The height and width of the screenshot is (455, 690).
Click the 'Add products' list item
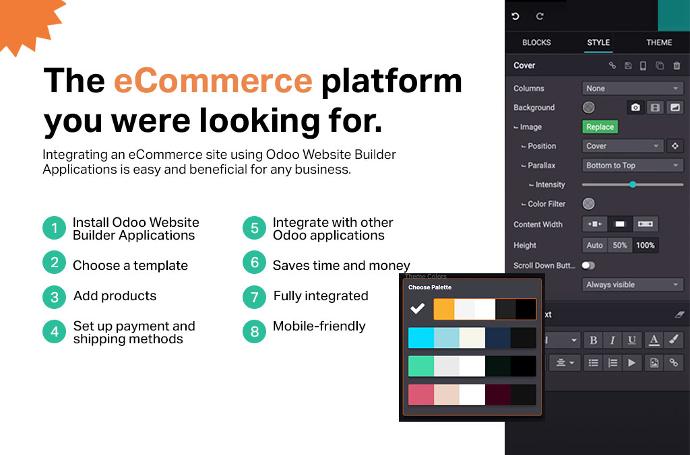click(114, 296)
